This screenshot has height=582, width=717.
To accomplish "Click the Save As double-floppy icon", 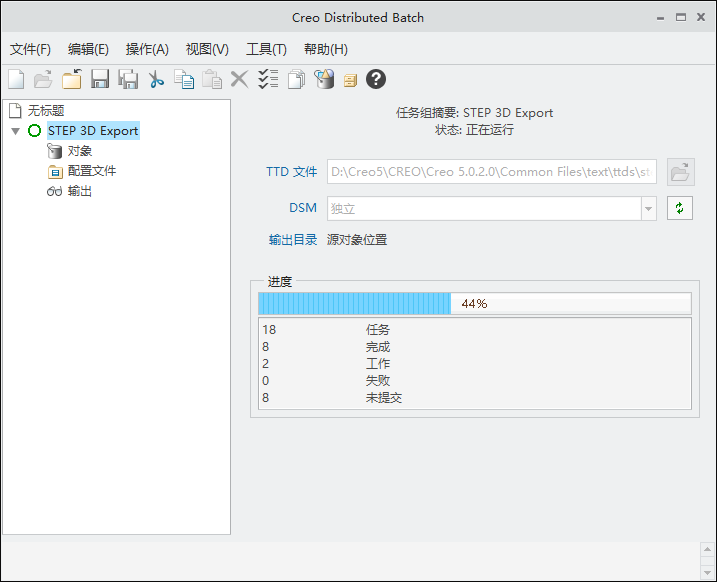I will coord(128,79).
